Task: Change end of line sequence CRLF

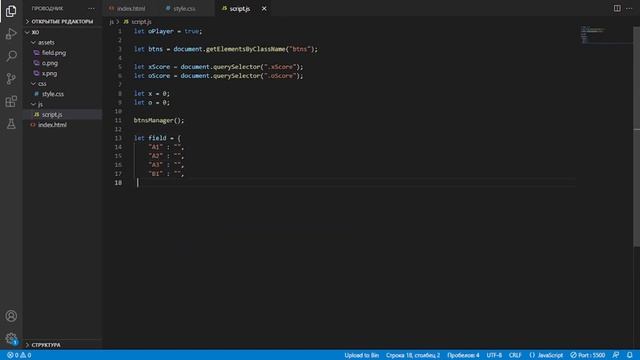Action: pos(515,355)
